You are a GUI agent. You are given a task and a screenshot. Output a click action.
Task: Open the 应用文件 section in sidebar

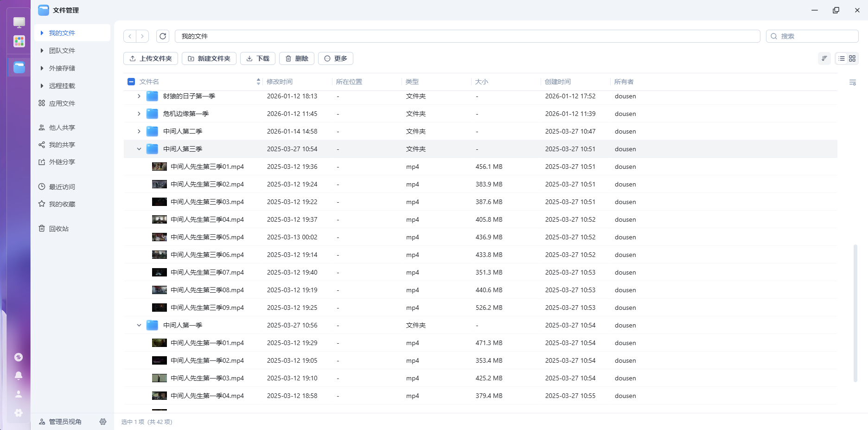click(61, 103)
